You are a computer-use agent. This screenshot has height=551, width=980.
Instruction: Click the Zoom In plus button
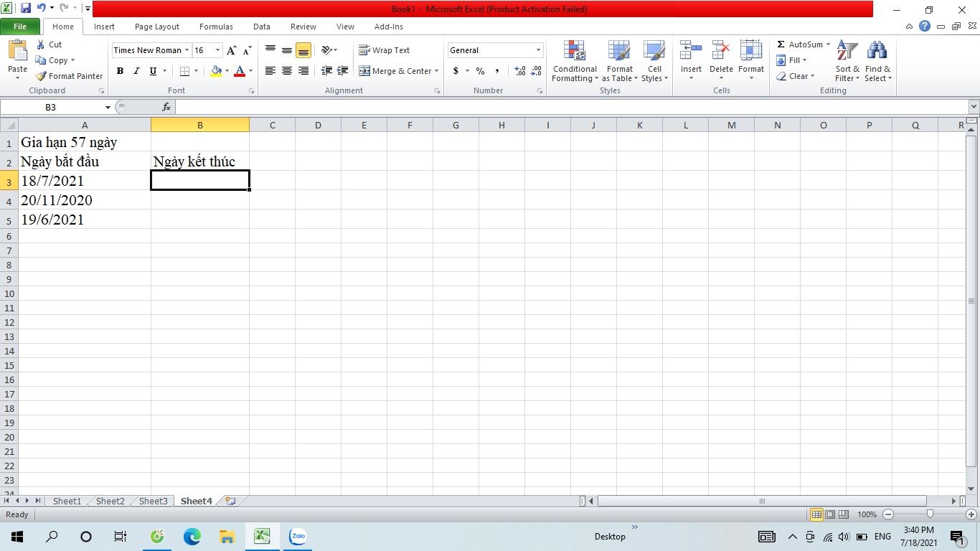coord(971,514)
